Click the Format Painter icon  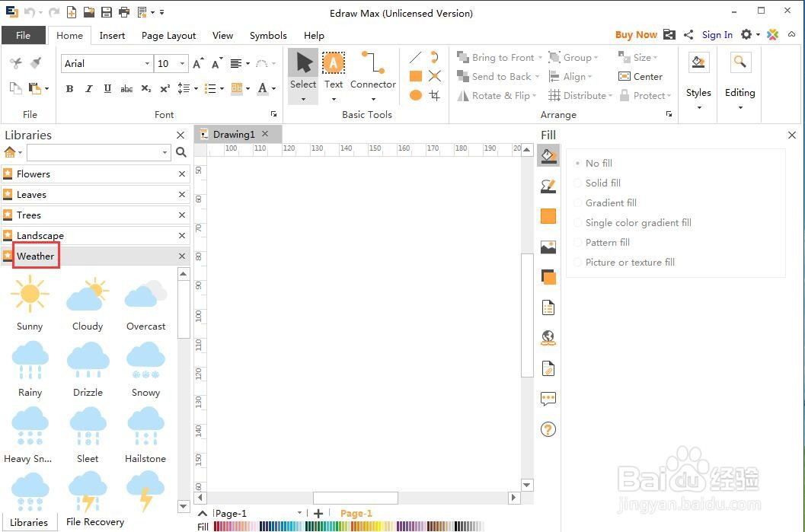[36, 63]
